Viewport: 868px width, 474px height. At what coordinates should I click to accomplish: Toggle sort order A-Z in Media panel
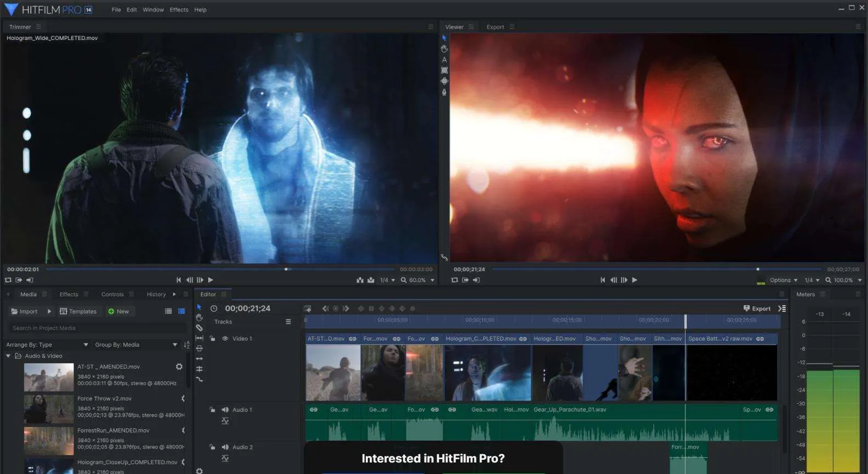(x=186, y=345)
